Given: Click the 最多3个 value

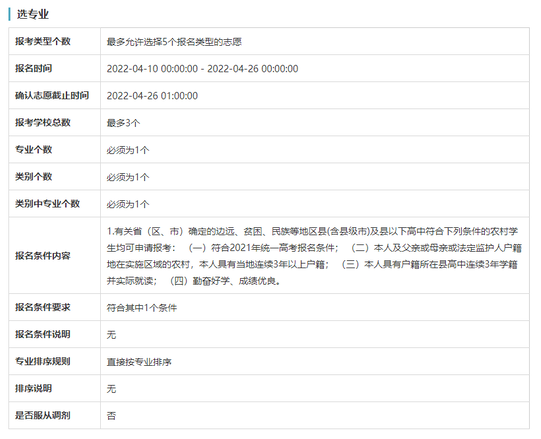Looking at the screenshot, I should pyautogui.click(x=123, y=123).
